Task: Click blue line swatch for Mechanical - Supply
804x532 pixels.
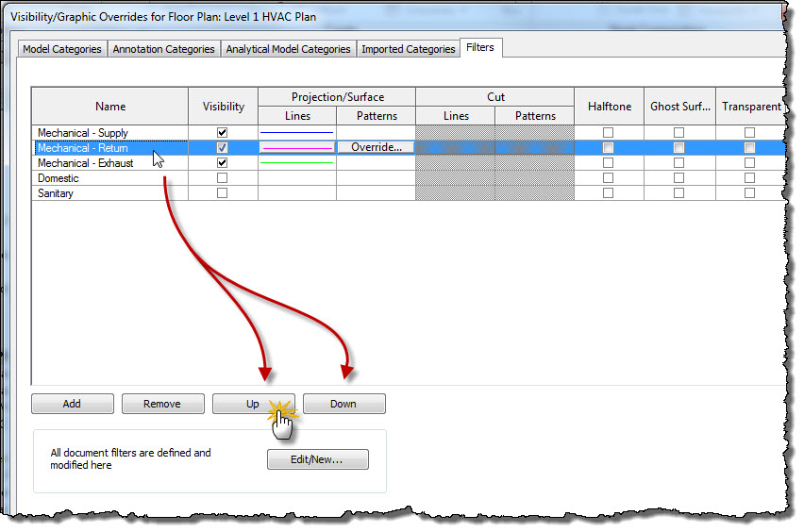Action: (297, 132)
